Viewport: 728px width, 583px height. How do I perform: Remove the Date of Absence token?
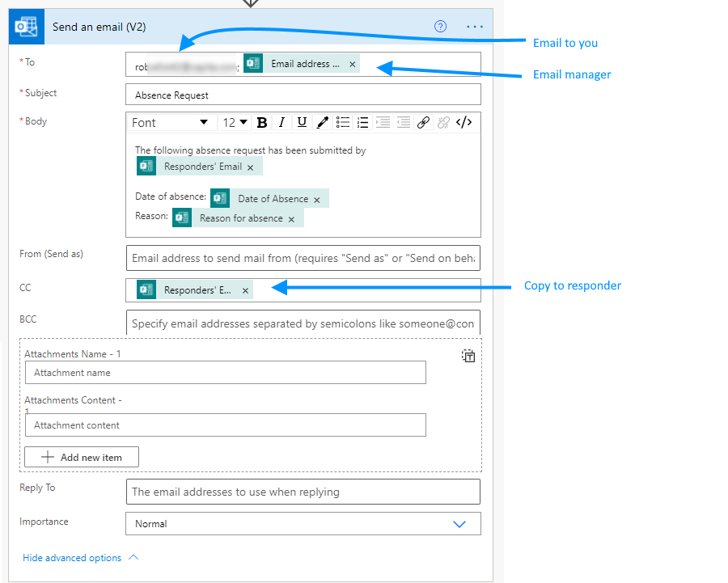[x=316, y=200]
